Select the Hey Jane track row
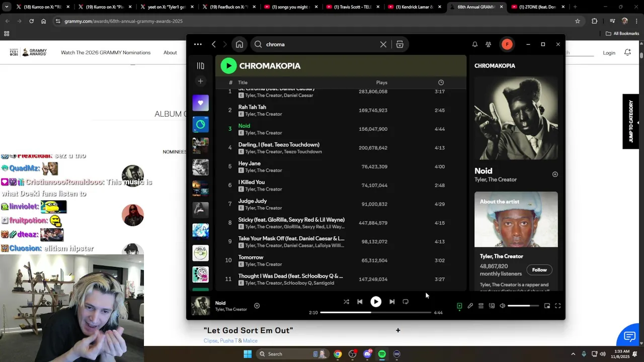The width and height of the screenshot is (644, 362). point(341,166)
